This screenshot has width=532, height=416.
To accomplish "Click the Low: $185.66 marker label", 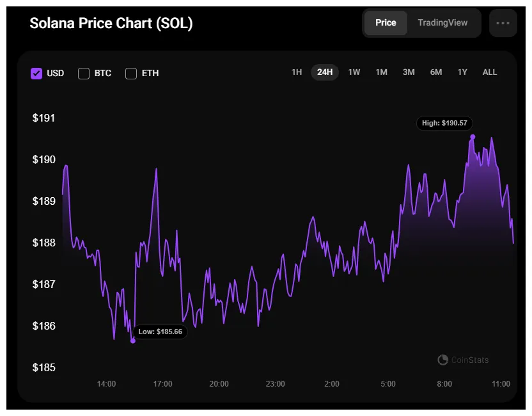I will point(160,332).
